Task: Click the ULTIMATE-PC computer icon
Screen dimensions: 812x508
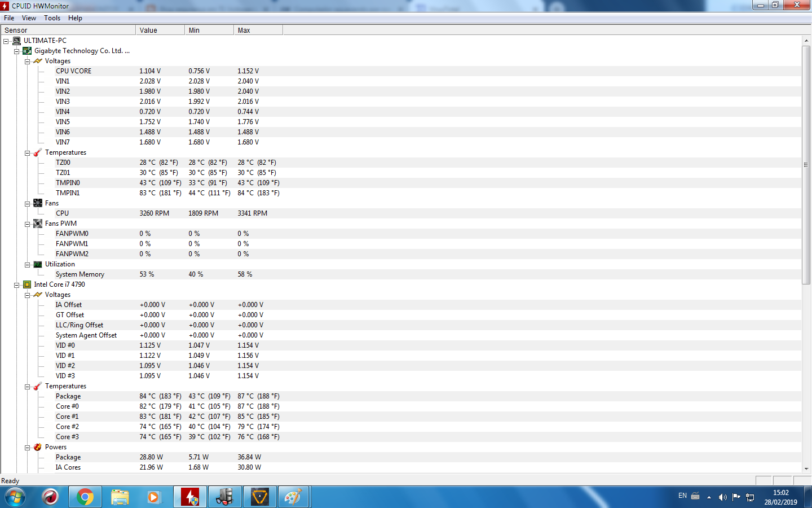Action: pos(17,41)
